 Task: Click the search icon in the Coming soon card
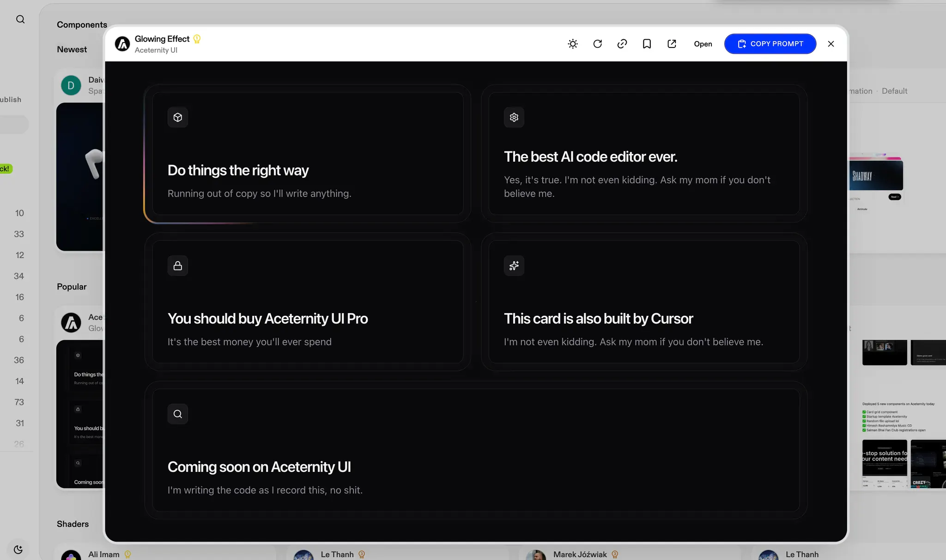coord(178,414)
